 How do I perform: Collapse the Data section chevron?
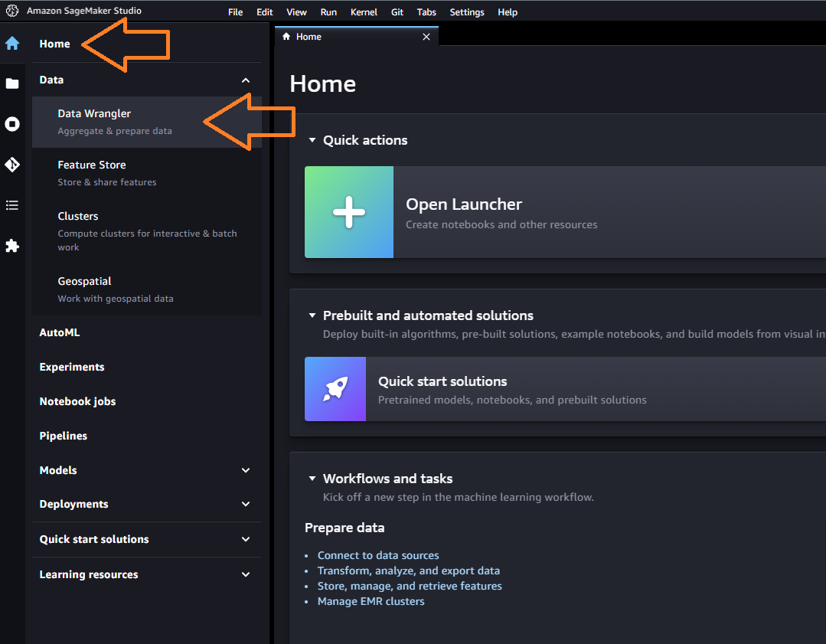coord(246,80)
